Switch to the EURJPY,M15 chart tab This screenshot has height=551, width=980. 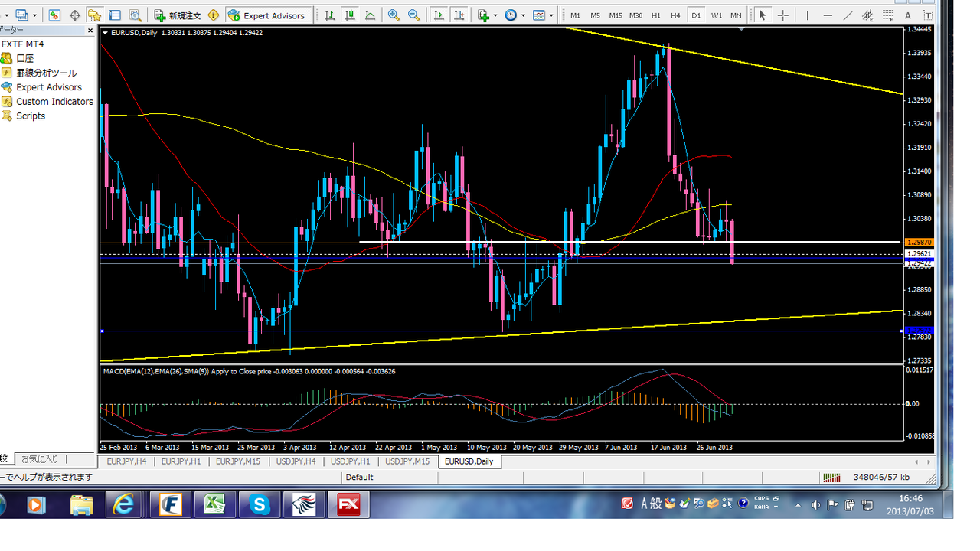(237, 461)
